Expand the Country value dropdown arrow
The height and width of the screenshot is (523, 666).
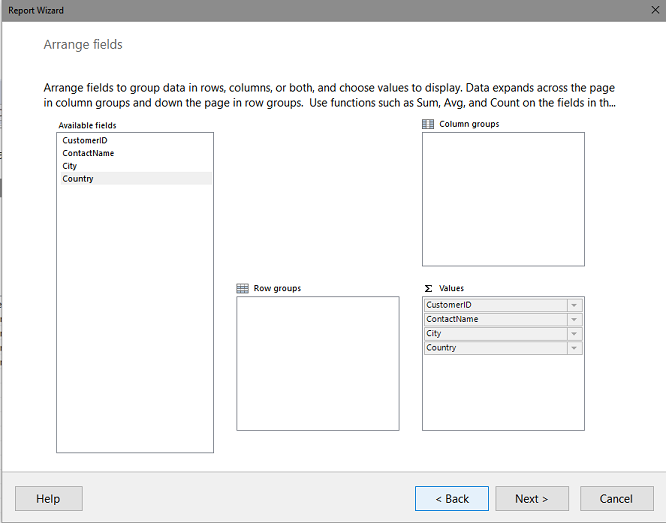[x=574, y=348]
